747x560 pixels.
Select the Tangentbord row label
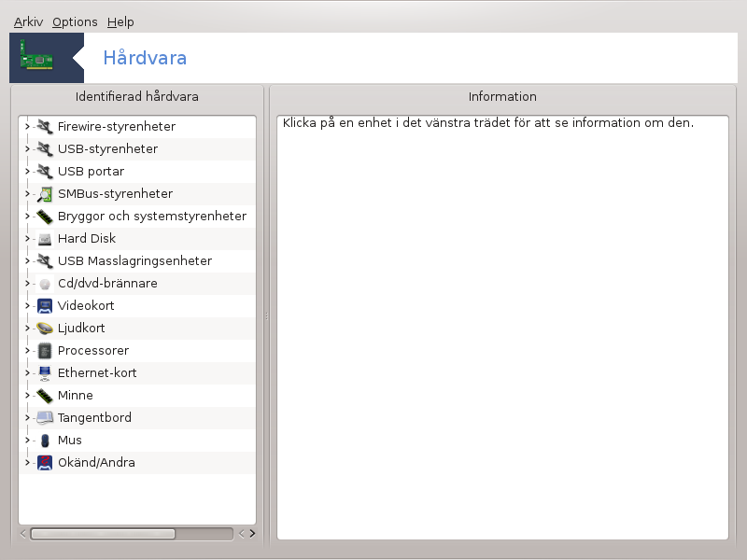94,417
